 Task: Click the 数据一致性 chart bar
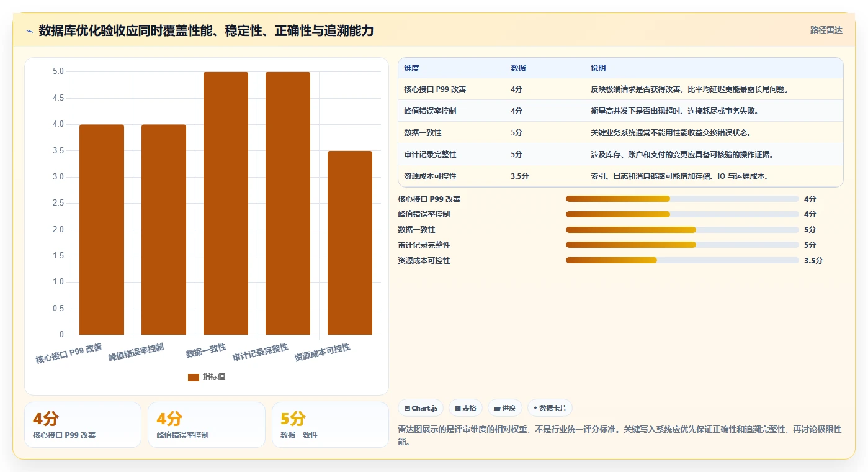point(226,204)
